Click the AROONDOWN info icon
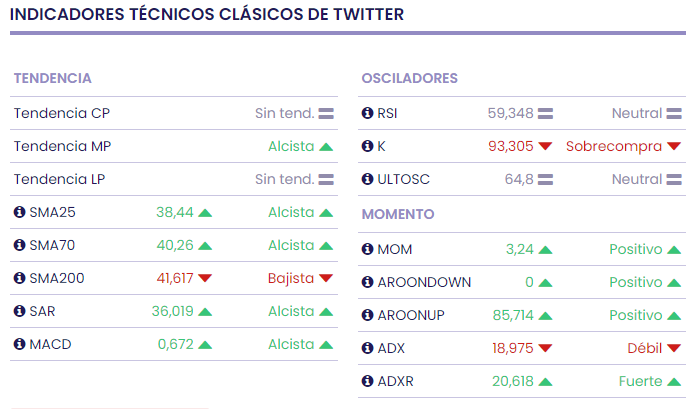This screenshot has height=409, width=698. (367, 282)
